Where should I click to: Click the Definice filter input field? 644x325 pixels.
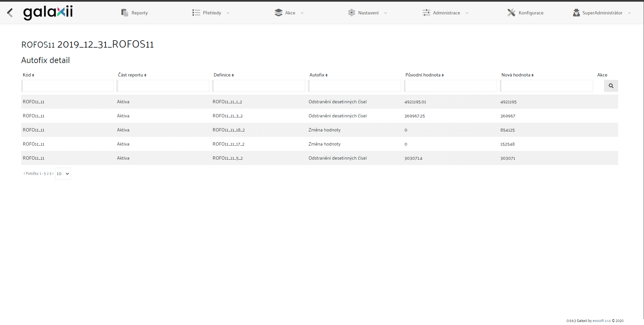(x=259, y=86)
